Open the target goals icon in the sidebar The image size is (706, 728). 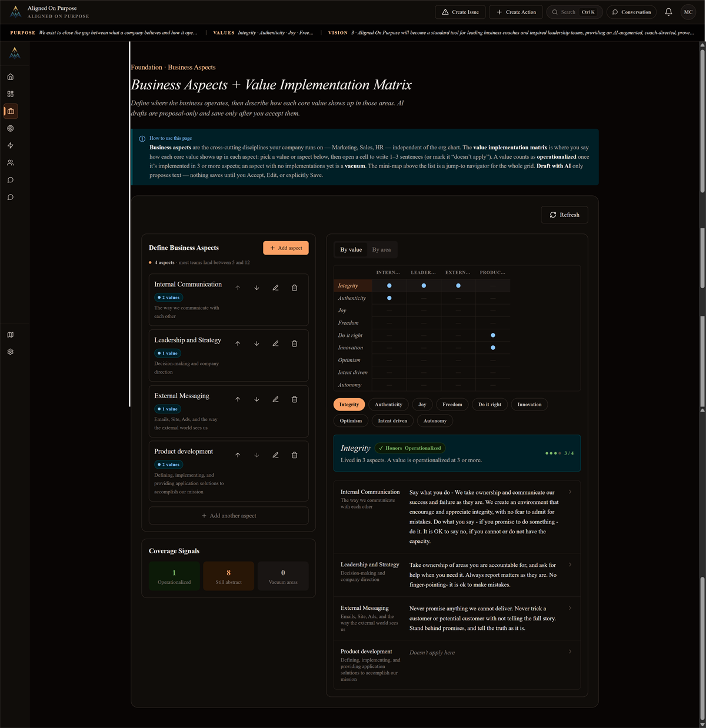[11, 128]
